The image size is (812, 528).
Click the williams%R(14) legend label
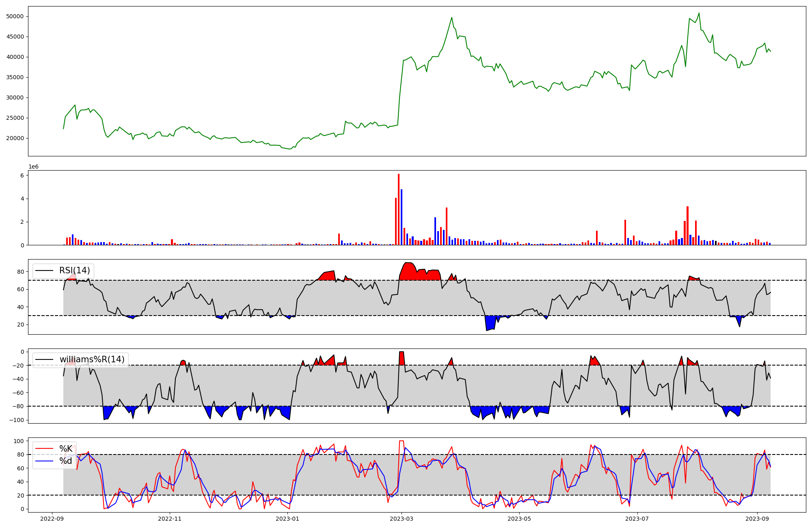92,359
